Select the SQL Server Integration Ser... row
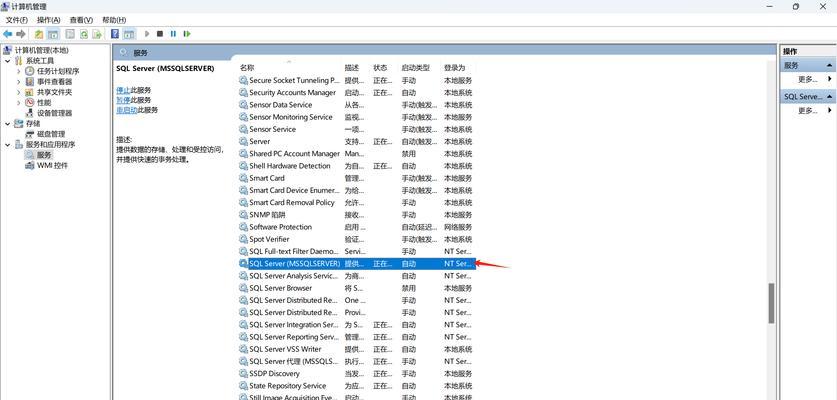Viewport: 837px width, 400px height. pos(357,325)
